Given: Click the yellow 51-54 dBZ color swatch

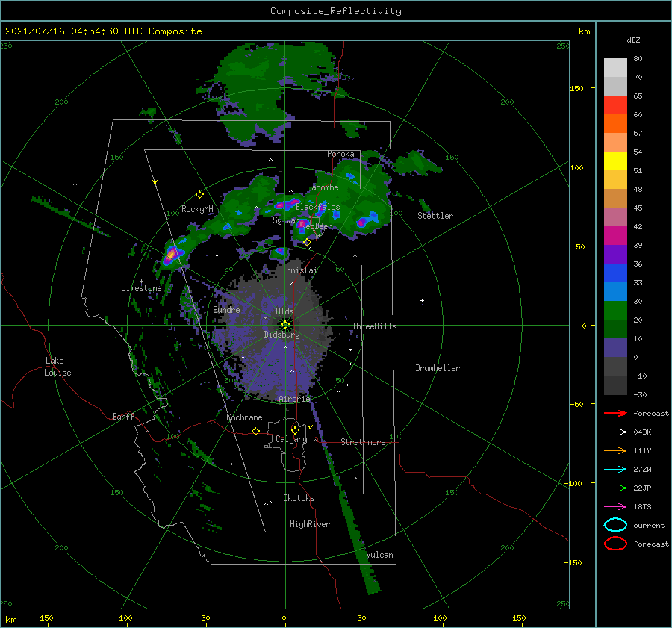Looking at the screenshot, I should pyautogui.click(x=615, y=161).
